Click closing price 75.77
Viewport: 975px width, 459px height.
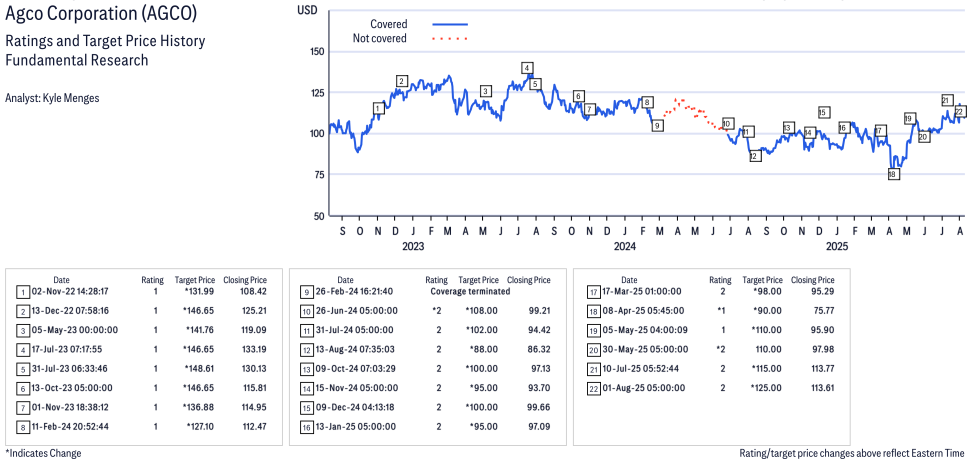[x=823, y=310]
